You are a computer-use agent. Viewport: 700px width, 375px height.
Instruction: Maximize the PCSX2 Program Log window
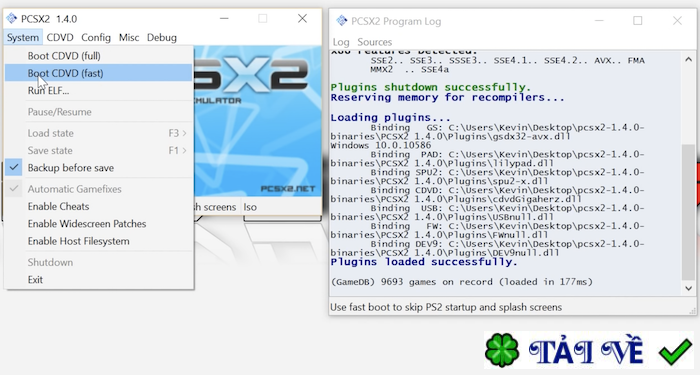point(638,21)
